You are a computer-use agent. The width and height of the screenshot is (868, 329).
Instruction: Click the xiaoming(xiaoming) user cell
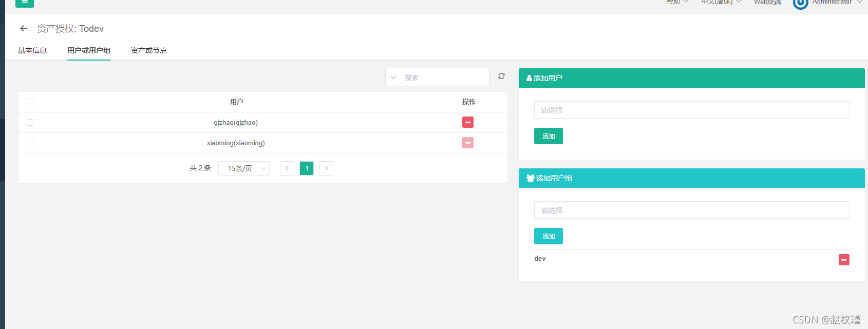[x=236, y=143]
